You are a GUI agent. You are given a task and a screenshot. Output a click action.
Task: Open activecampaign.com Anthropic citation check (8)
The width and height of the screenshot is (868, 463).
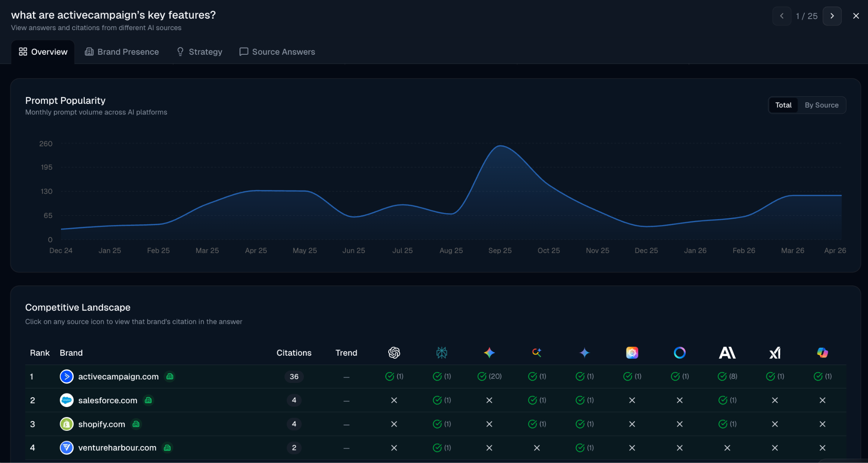[727, 377]
